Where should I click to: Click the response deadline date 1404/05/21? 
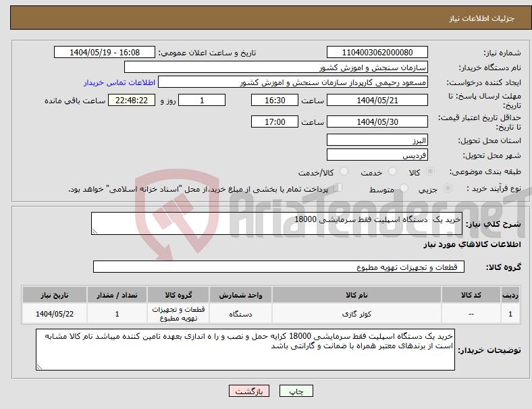pyautogui.click(x=377, y=100)
